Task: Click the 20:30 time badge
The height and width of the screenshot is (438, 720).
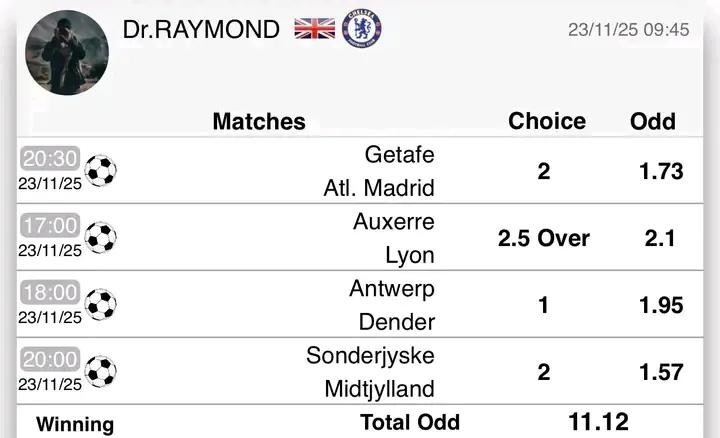Action: (49, 160)
